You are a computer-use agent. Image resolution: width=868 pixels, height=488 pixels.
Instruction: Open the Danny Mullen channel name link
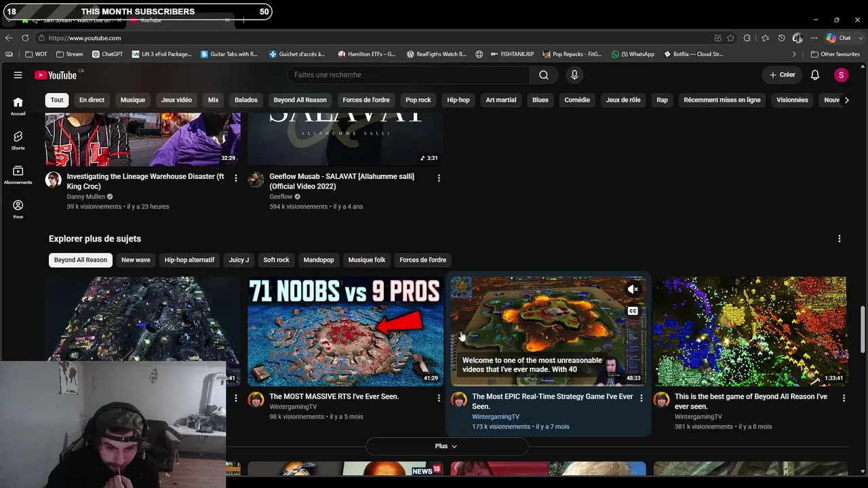pos(85,197)
